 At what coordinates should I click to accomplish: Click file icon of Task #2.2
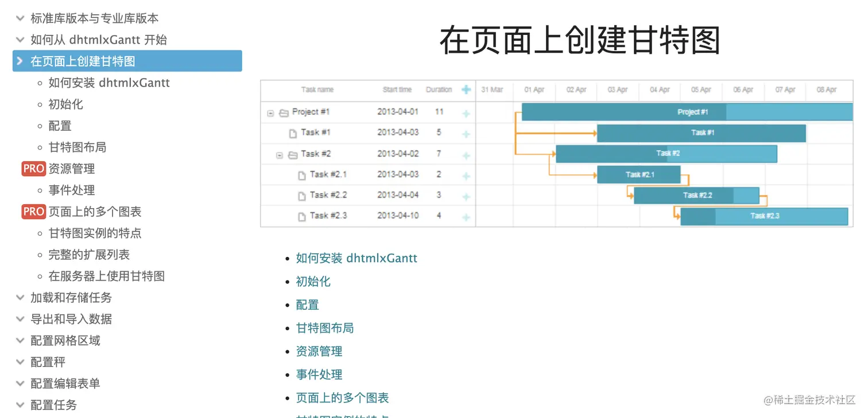[x=302, y=197]
